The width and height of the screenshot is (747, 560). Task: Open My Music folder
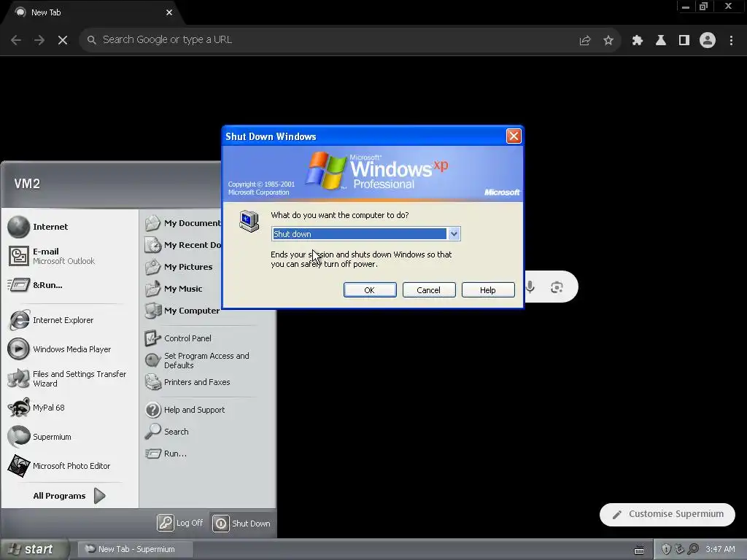[174, 289]
